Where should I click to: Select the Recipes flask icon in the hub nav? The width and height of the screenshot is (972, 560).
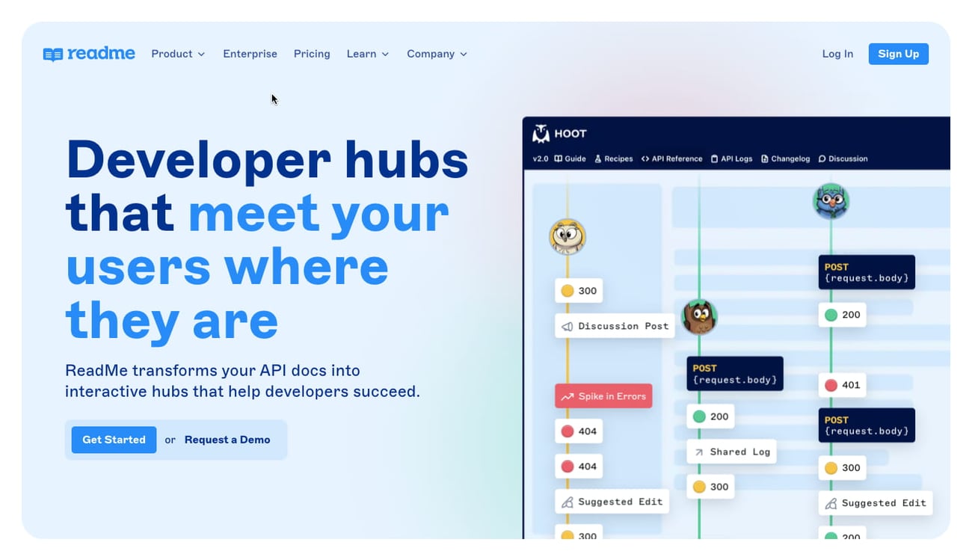598,159
